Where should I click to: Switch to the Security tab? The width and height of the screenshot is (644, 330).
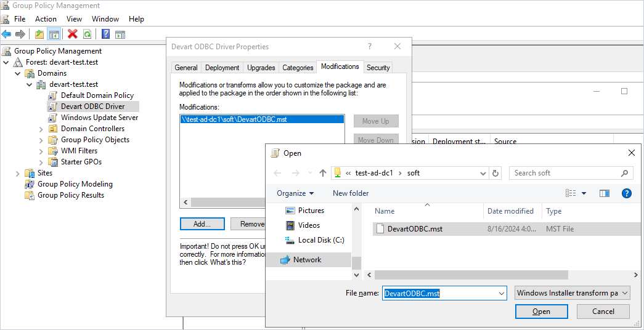point(378,68)
